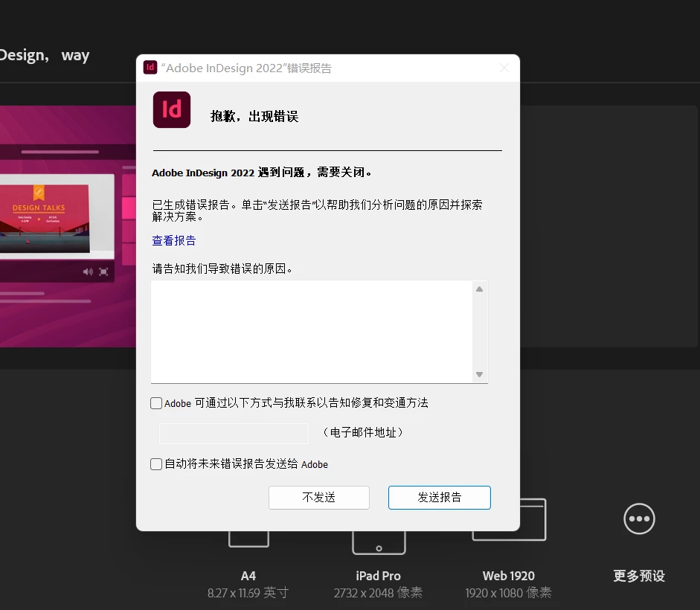Viewport: 700px width, 610px height.
Task: Click the 2732 x 2048 像素 size text
Action: pos(378,593)
